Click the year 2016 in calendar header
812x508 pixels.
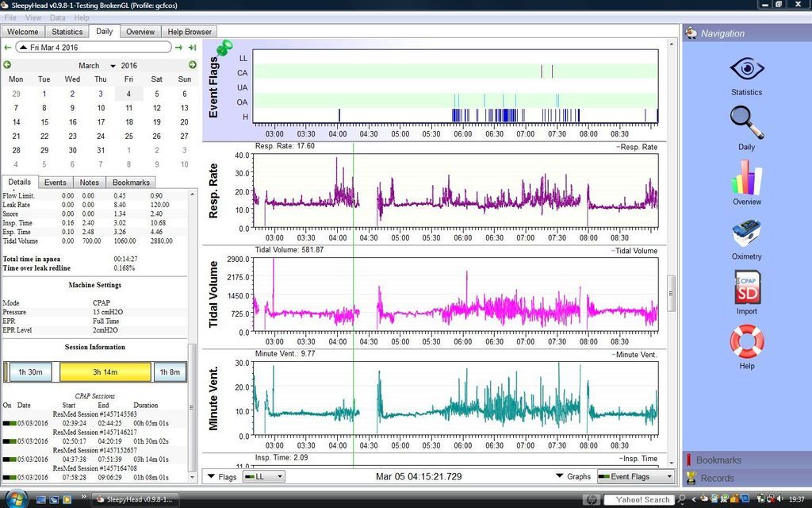(129, 66)
